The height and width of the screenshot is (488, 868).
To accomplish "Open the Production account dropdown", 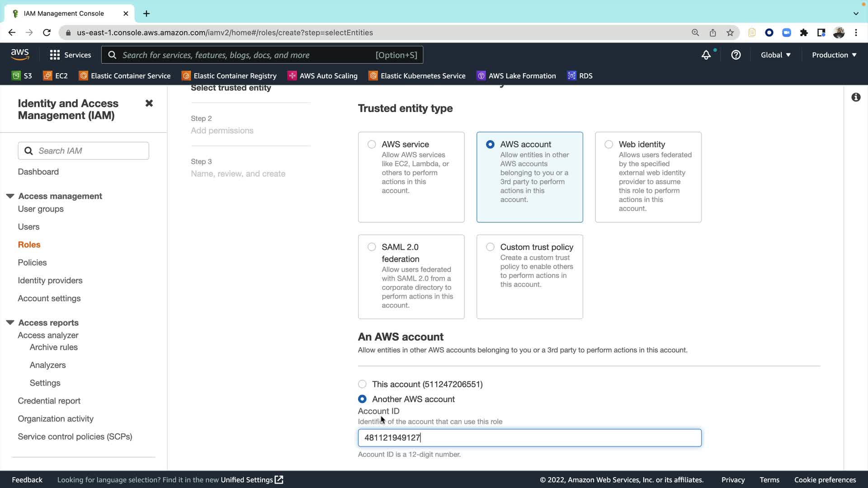I will coord(834,55).
